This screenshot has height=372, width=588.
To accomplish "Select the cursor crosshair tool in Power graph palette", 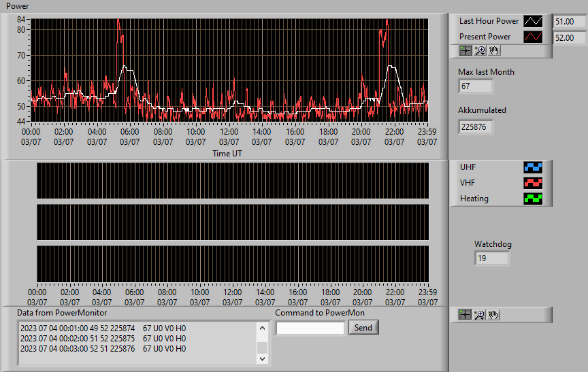I will point(465,50).
